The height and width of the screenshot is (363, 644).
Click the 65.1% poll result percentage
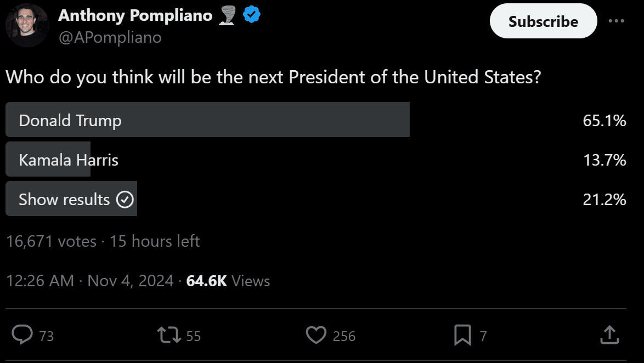pyautogui.click(x=604, y=121)
